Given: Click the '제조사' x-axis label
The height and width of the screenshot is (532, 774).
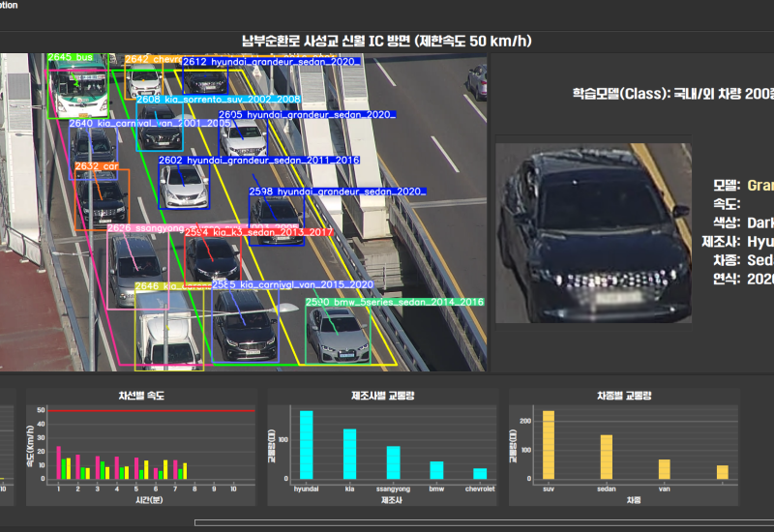Looking at the screenshot, I should pos(392,500).
